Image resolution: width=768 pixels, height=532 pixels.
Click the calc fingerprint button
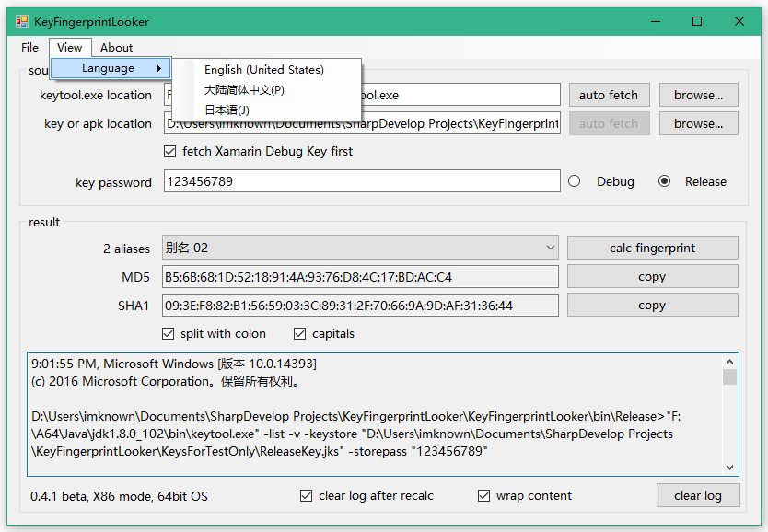pos(652,248)
